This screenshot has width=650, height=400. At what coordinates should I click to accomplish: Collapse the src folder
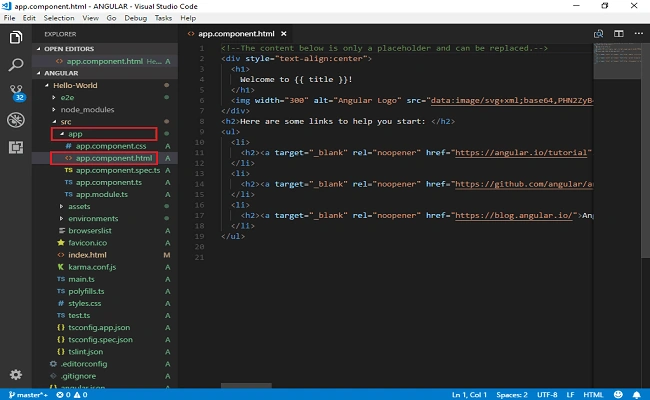tap(105, 122)
